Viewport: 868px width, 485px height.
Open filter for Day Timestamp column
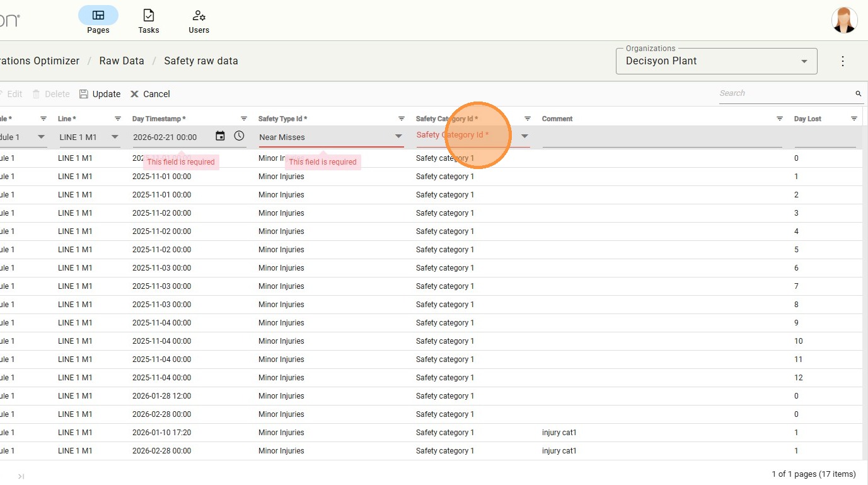click(244, 119)
